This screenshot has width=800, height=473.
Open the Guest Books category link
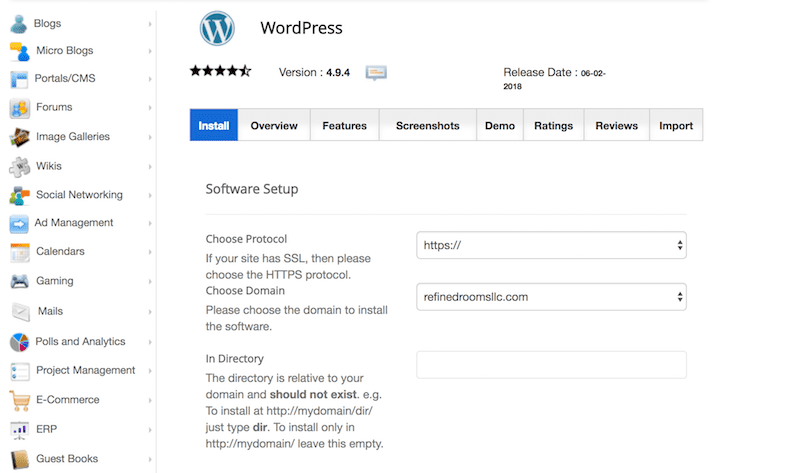coord(67,459)
